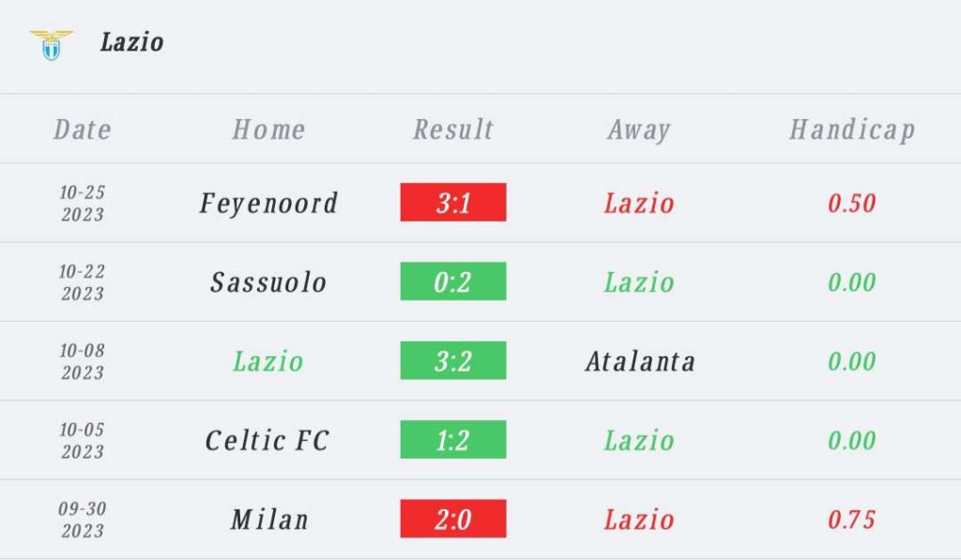961x560 pixels.
Task: Open the green 3:2 Atalanta result badge
Action: coord(453,360)
